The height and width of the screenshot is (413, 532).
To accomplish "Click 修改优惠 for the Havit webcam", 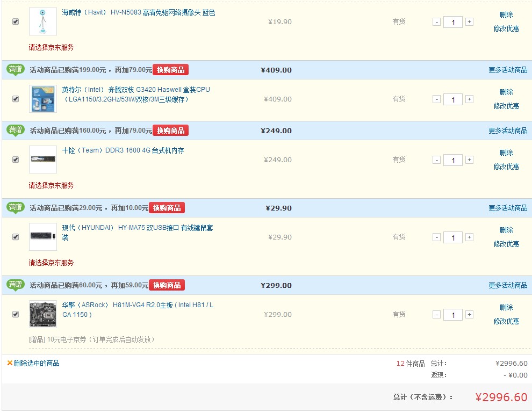I will (507, 28).
